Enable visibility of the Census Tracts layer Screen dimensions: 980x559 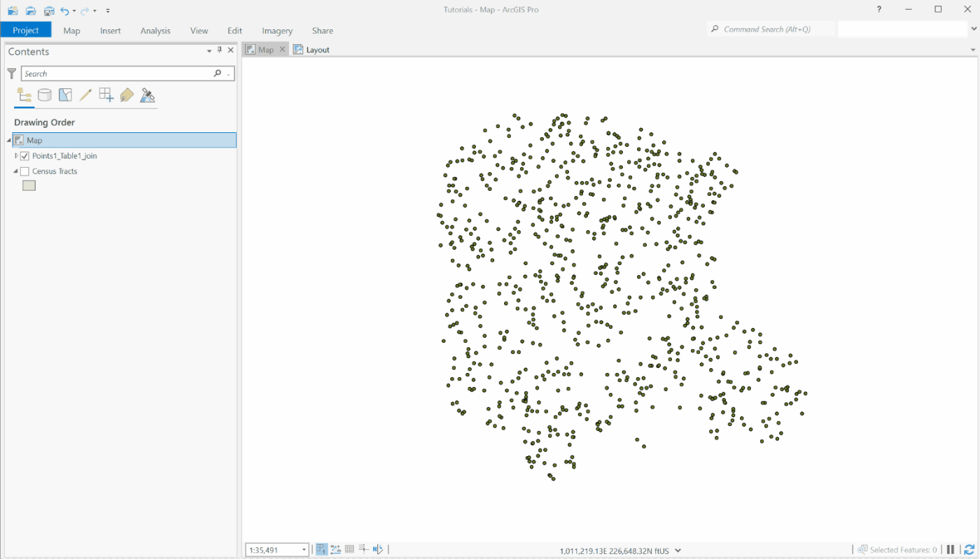click(x=24, y=171)
